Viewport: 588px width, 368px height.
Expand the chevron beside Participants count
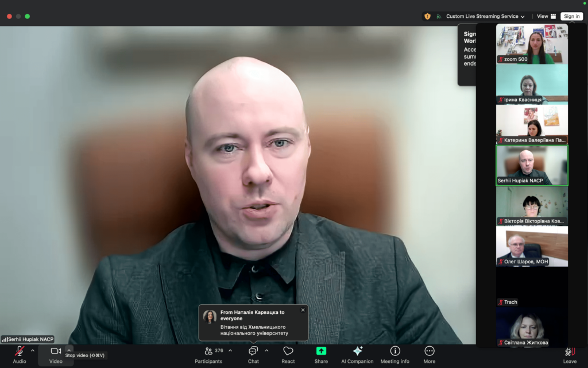pos(230,350)
